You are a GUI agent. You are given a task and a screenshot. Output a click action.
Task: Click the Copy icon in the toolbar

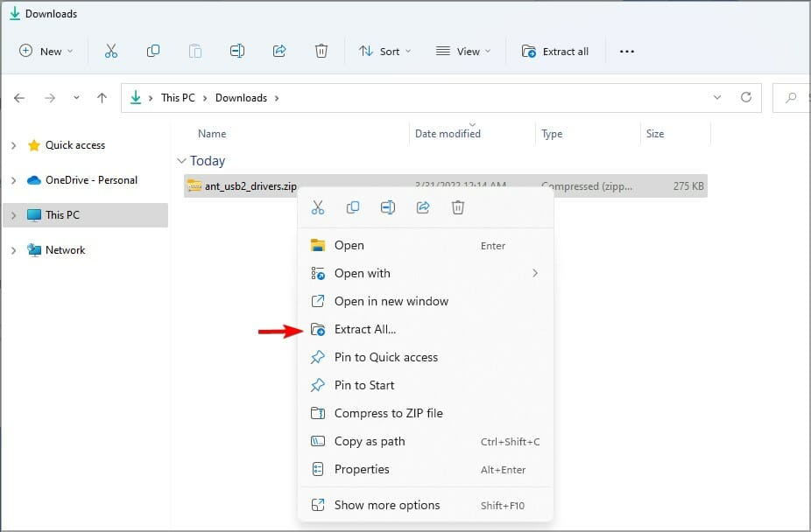(153, 51)
